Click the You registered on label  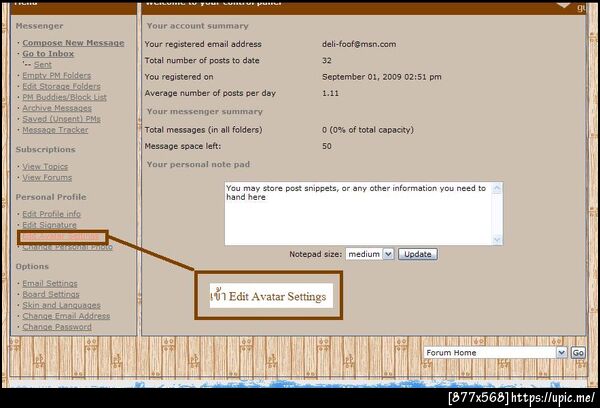pyautogui.click(x=179, y=77)
